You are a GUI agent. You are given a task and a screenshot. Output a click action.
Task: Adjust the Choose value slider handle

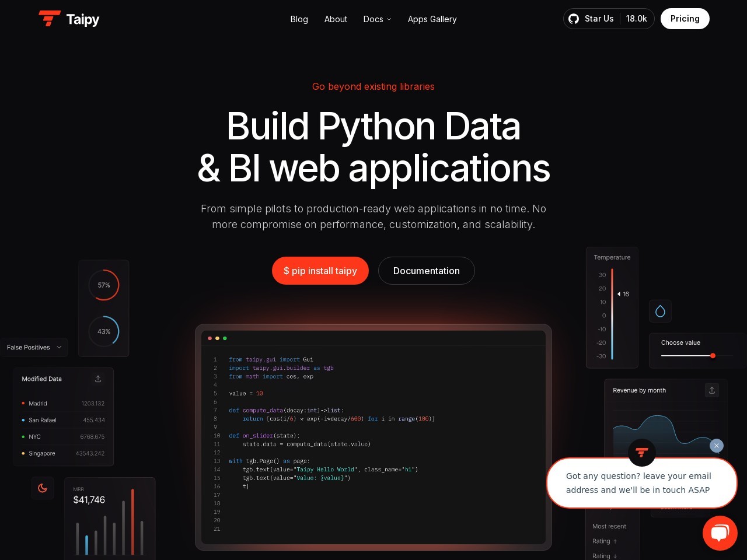pyautogui.click(x=713, y=355)
